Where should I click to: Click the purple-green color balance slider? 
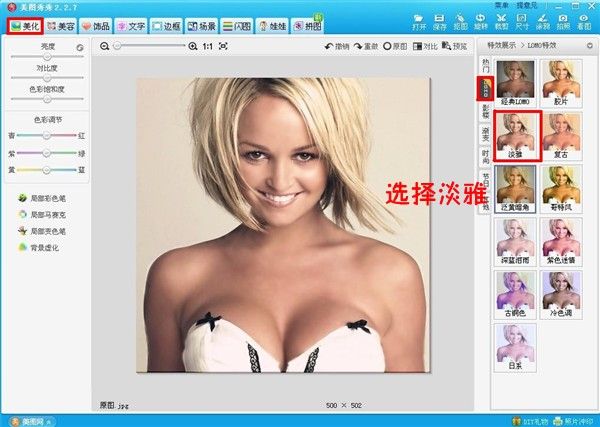46,153
